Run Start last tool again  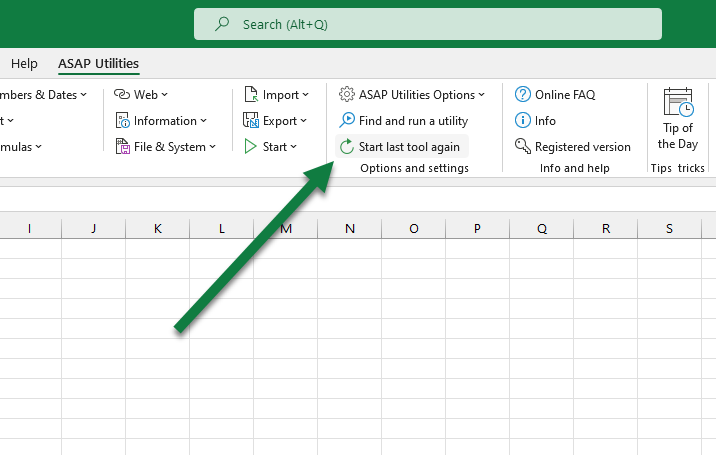point(402,147)
